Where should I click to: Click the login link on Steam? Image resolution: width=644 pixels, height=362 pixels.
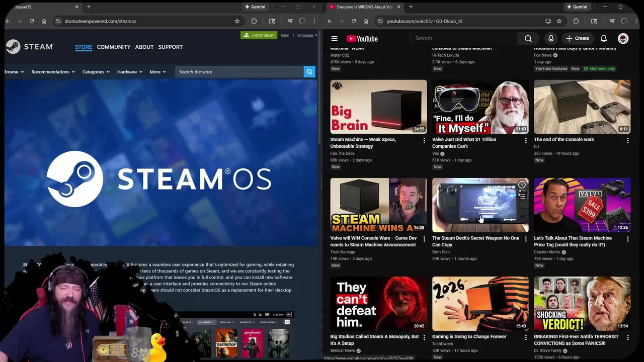coord(285,35)
